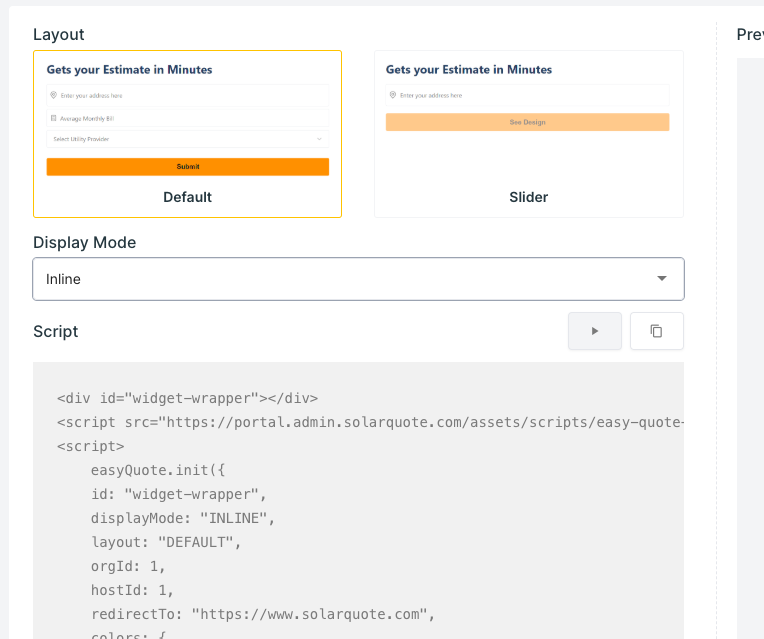Click the redirectTo URL line in script

click(263, 613)
